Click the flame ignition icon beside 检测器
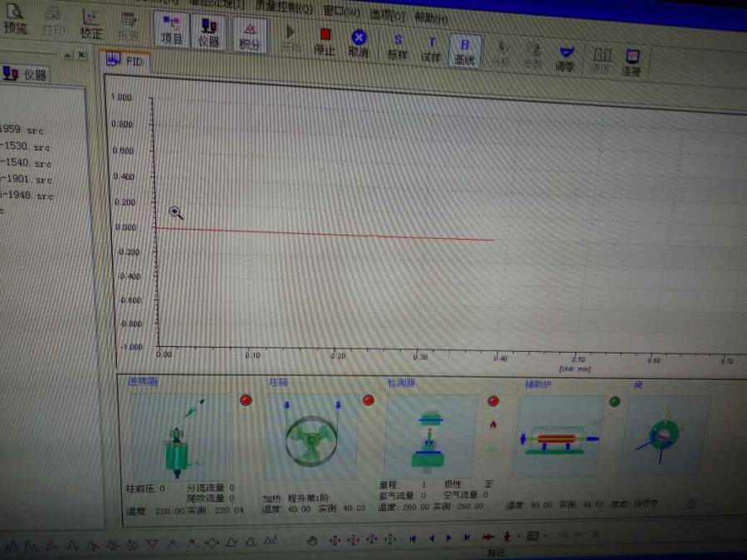The image size is (747, 560). (493, 424)
